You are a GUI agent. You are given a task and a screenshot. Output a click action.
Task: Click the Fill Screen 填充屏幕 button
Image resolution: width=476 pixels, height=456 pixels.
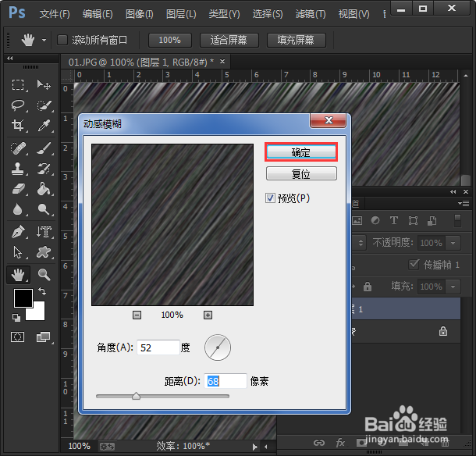click(x=296, y=40)
